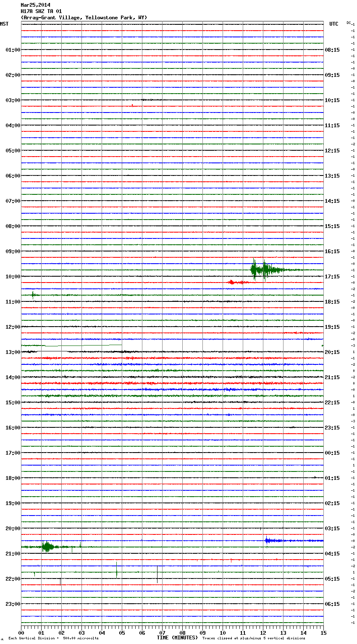Click the 16:15 UTC time label
This screenshot has width=357, height=644.
click(x=332, y=251)
